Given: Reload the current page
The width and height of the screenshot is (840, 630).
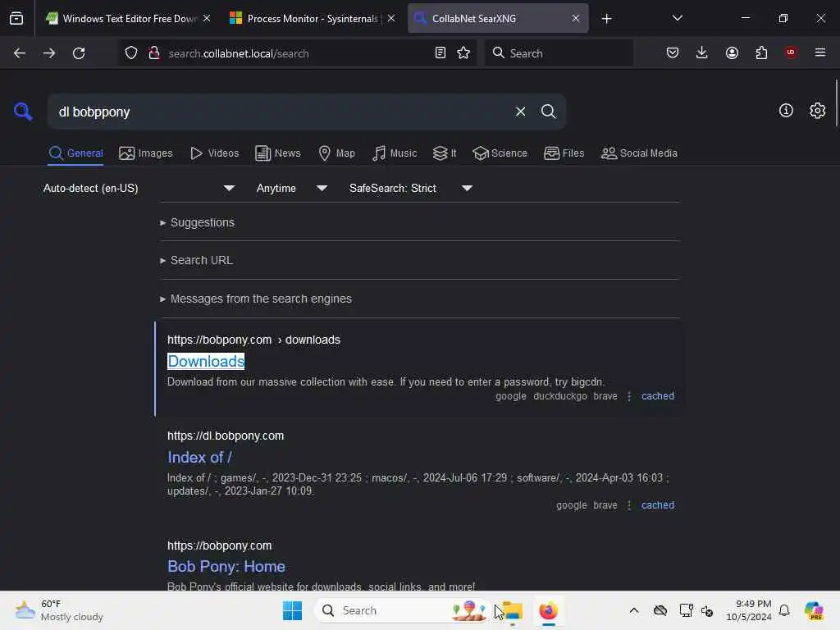Looking at the screenshot, I should pos(79,53).
